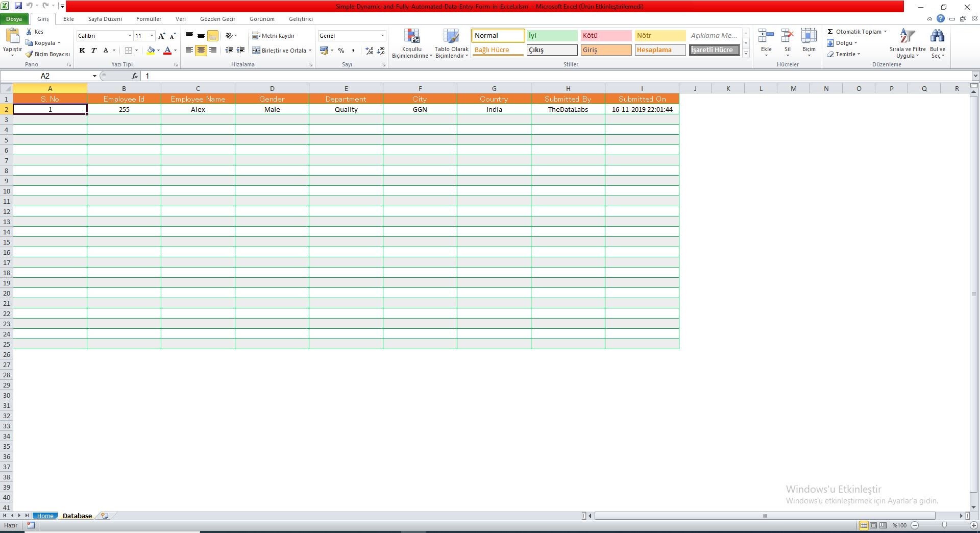Viewport: 980px width, 533px height.
Task: Toggle right horizontal alignment
Action: [213, 50]
